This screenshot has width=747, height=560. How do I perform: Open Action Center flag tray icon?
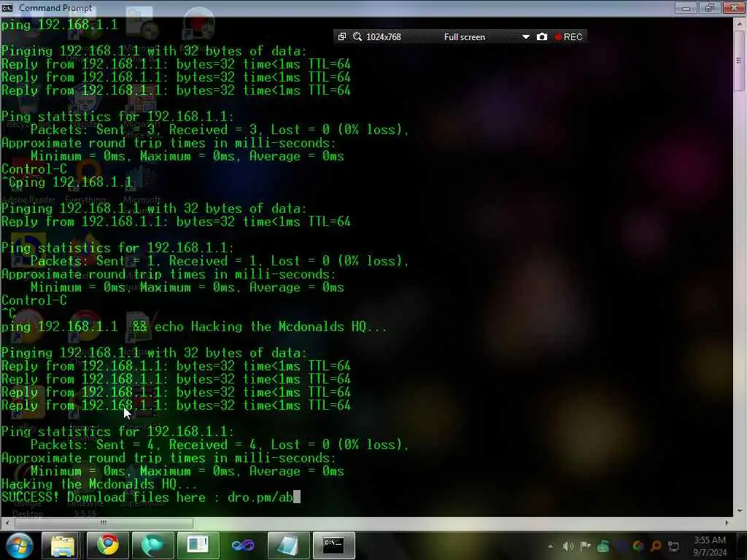click(x=586, y=546)
